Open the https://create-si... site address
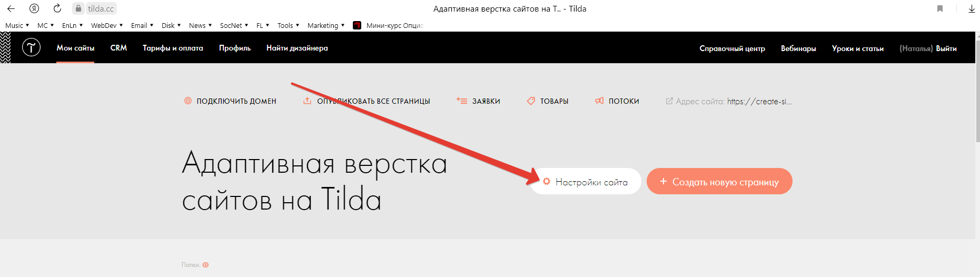The height and width of the screenshot is (277, 980). (759, 102)
